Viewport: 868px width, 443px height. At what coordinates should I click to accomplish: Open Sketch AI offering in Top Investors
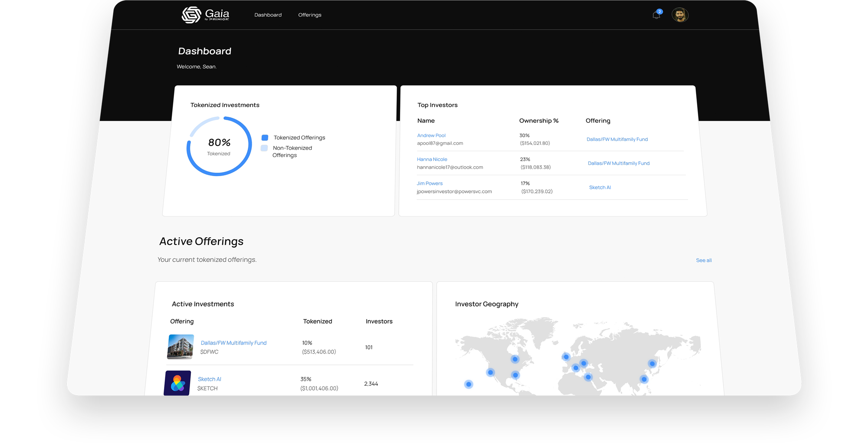coord(600,187)
